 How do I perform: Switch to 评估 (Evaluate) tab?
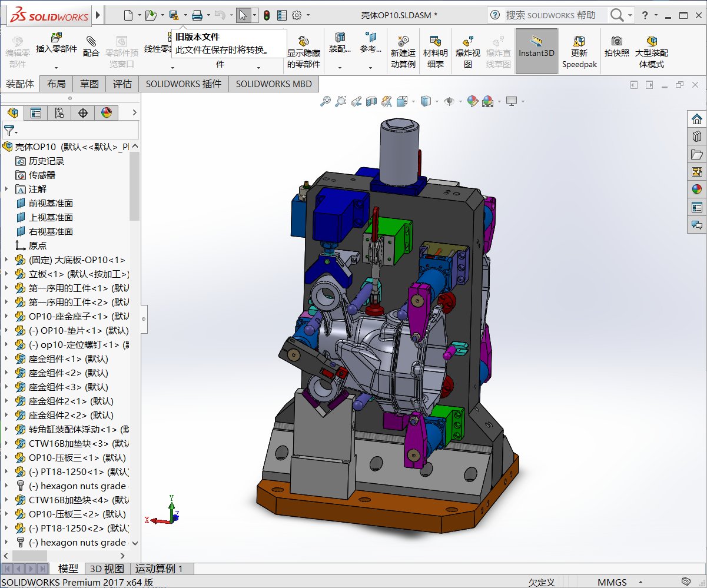click(122, 84)
